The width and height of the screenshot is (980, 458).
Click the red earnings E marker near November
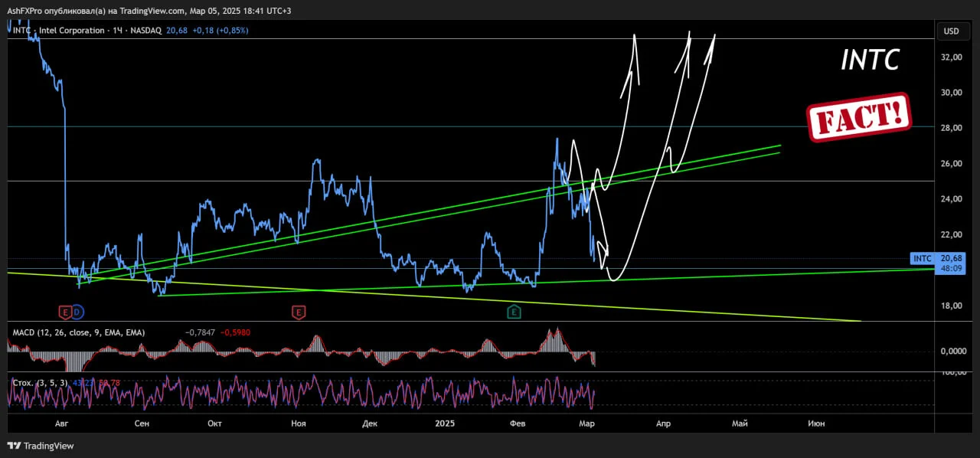click(x=299, y=312)
